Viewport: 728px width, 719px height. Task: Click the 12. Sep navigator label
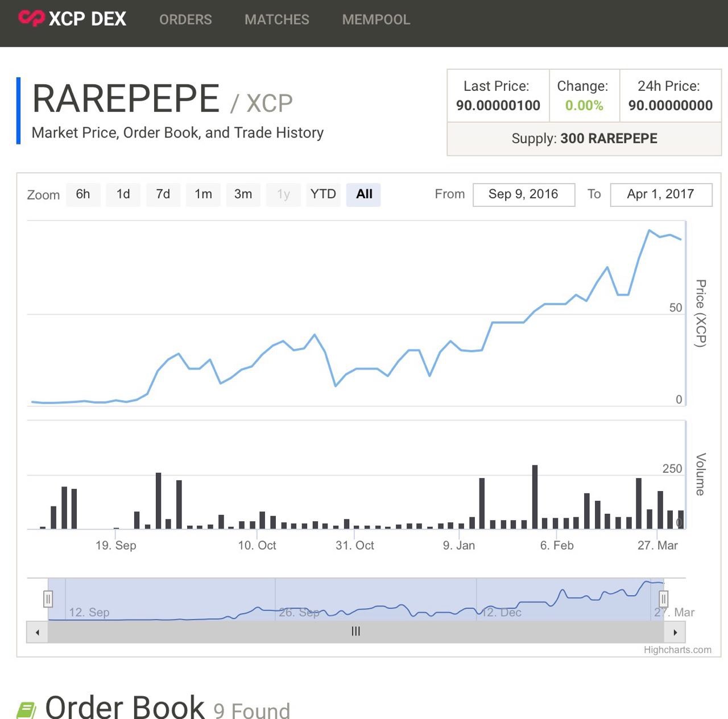89,612
